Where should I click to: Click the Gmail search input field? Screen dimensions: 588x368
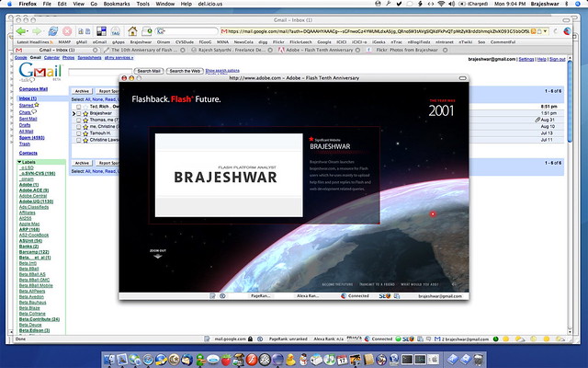(x=100, y=71)
